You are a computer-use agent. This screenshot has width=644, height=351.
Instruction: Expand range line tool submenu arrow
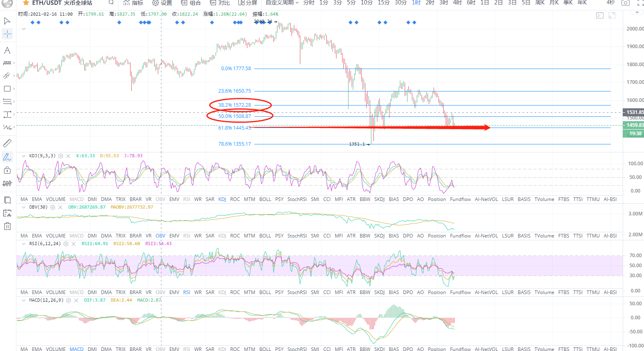(x=14, y=63)
